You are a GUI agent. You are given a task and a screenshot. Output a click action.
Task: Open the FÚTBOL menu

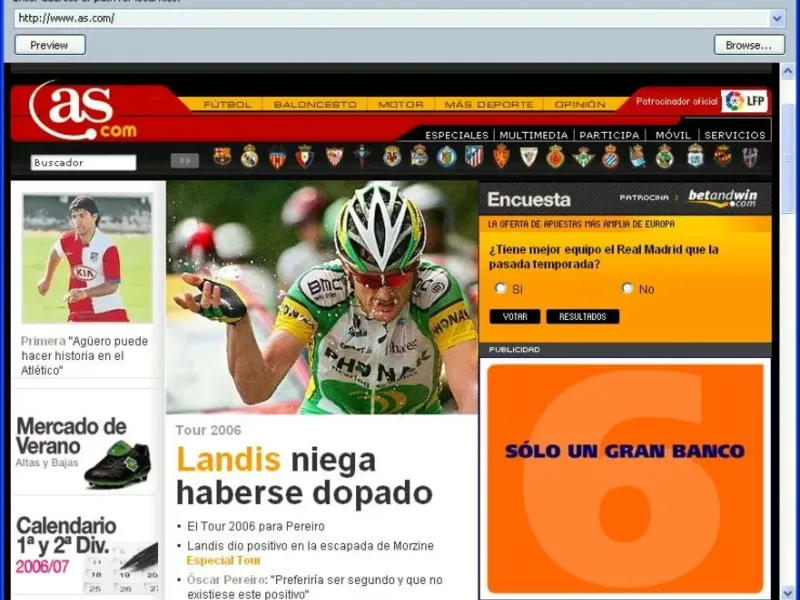click(227, 105)
